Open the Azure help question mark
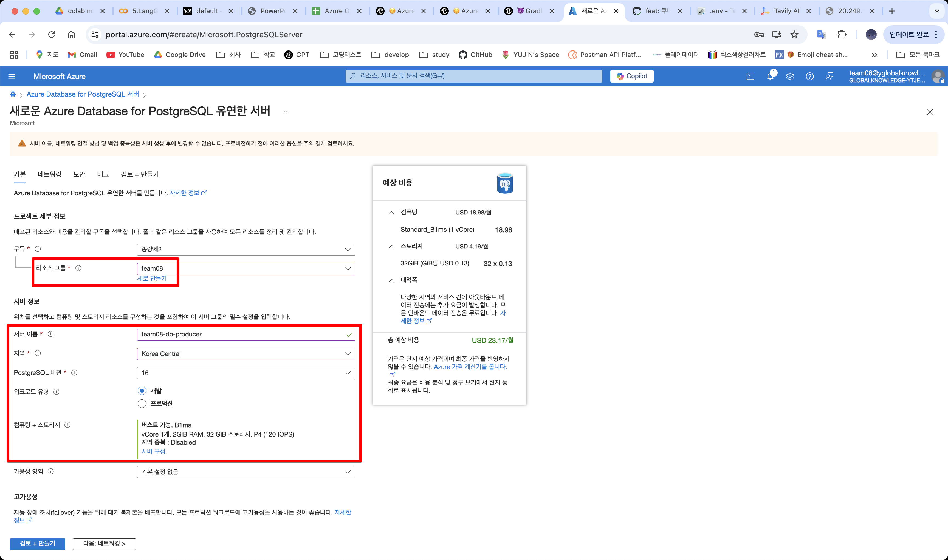The height and width of the screenshot is (560, 948). coord(809,77)
